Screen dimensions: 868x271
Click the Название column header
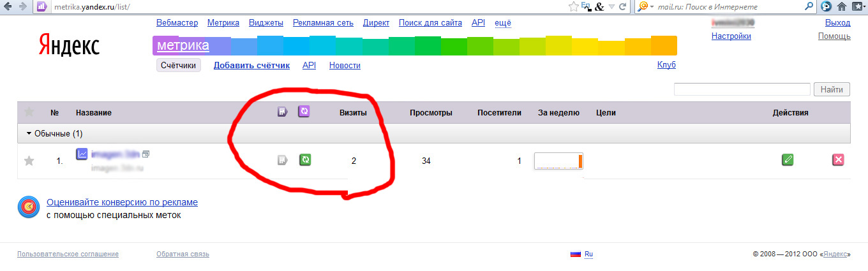94,113
